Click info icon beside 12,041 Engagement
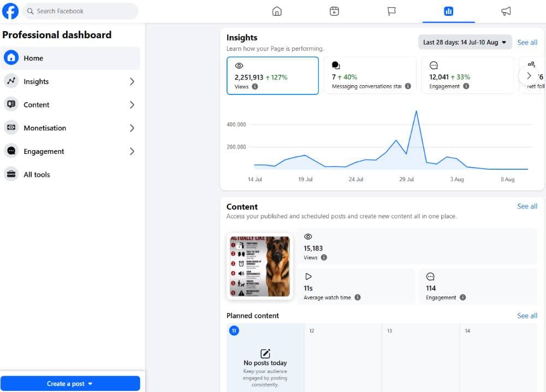Viewport: 546px width, 392px height. [x=466, y=86]
